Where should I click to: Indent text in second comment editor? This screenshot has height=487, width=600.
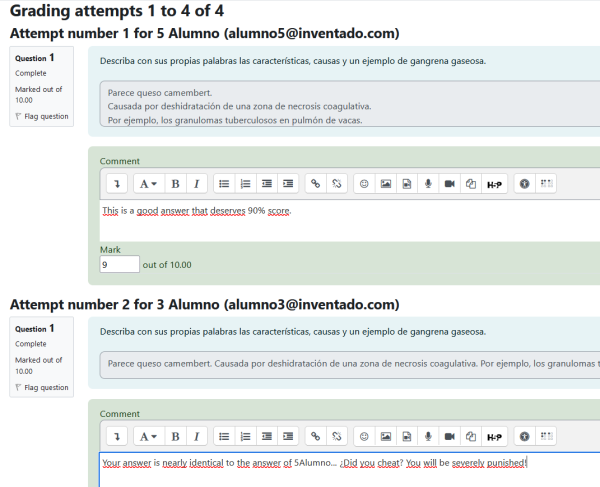click(288, 437)
